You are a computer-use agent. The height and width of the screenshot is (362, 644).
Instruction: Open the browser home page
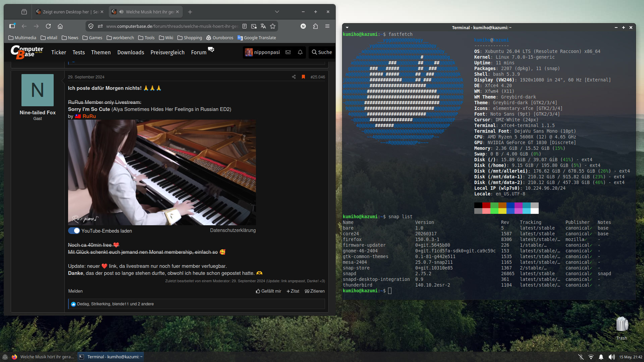pyautogui.click(x=60, y=26)
